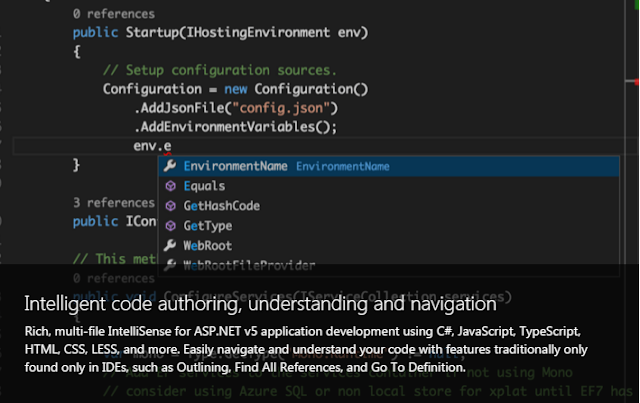Open the 3 references code lens
Image resolution: width=640 pixels, height=403 pixels.
[x=114, y=203]
